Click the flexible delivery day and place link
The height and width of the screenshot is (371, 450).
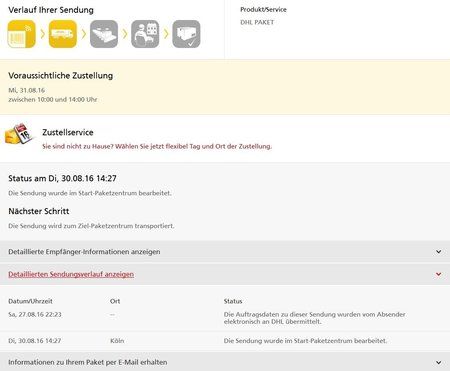tap(157, 146)
